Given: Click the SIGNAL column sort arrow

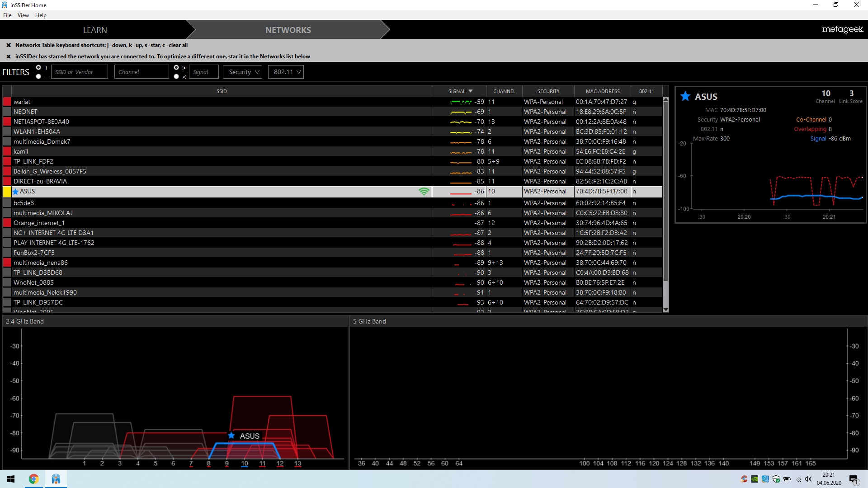Looking at the screenshot, I should click(471, 91).
